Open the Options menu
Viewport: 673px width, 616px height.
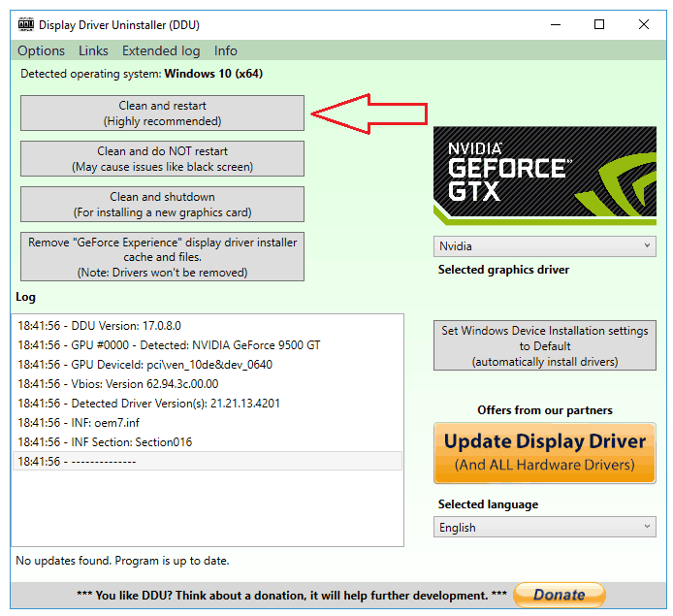pos(41,50)
